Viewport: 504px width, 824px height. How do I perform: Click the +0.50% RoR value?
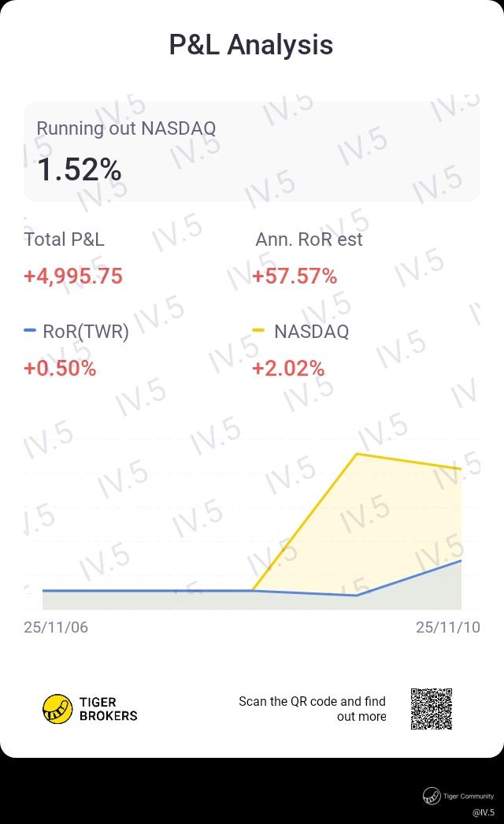(60, 369)
